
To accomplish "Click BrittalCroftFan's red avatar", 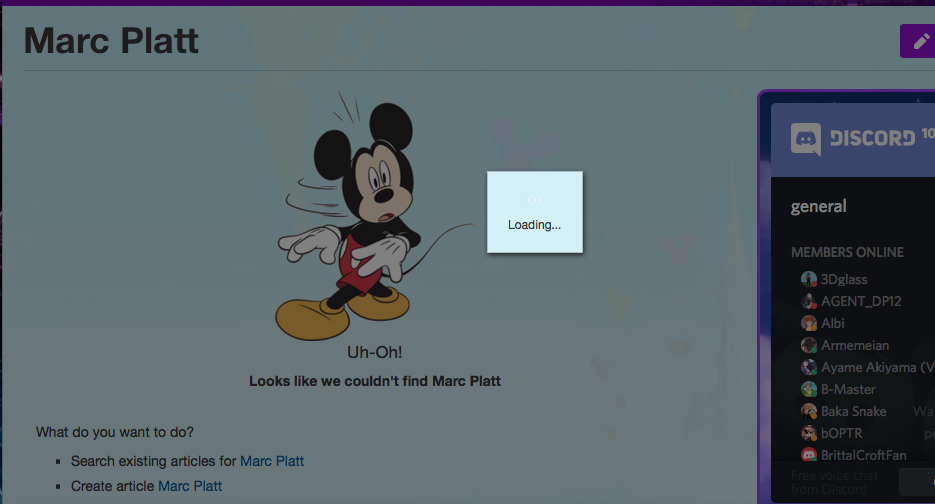I will pyautogui.click(x=809, y=455).
